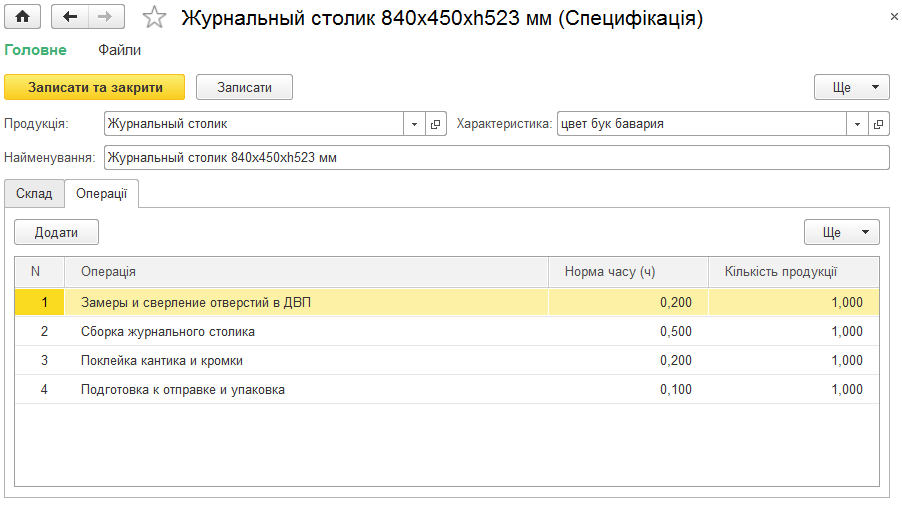Image resolution: width=902 pixels, height=505 pixels.
Task: Click into the Продукція field
Action: (254, 124)
